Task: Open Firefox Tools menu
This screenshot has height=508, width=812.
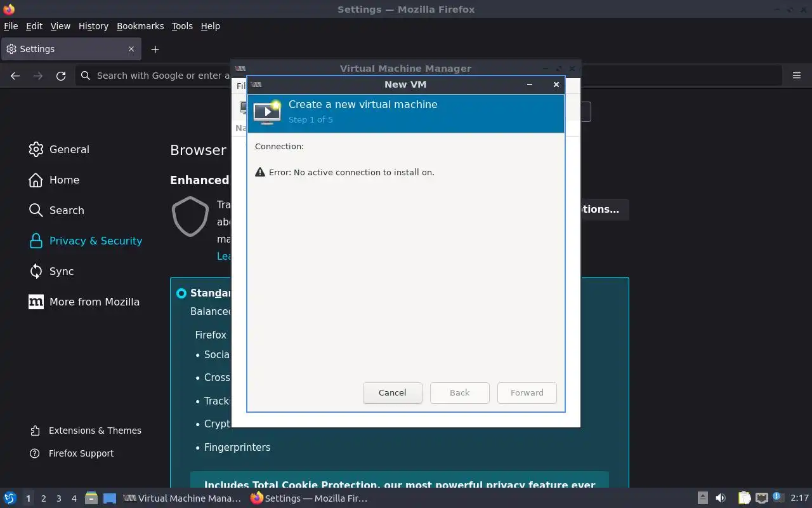Action: [182, 26]
